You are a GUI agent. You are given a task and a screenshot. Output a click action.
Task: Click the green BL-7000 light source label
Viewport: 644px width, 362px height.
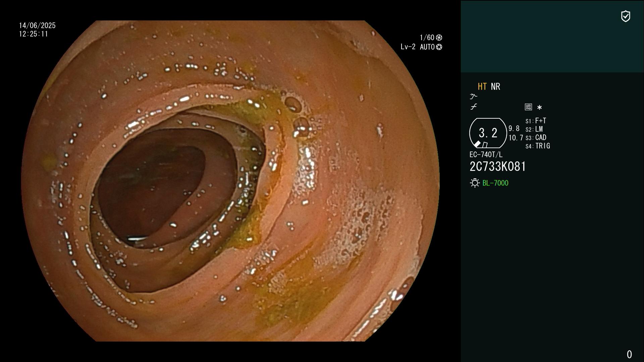(495, 183)
